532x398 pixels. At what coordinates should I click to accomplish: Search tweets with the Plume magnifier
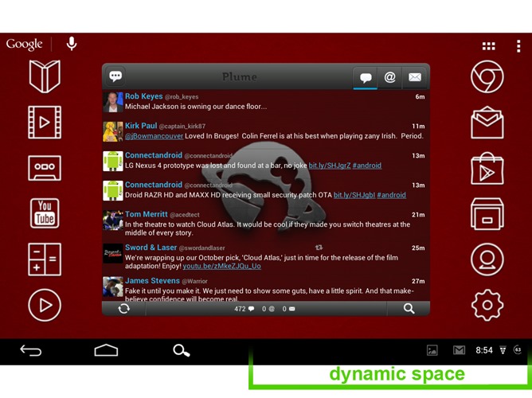(x=409, y=308)
